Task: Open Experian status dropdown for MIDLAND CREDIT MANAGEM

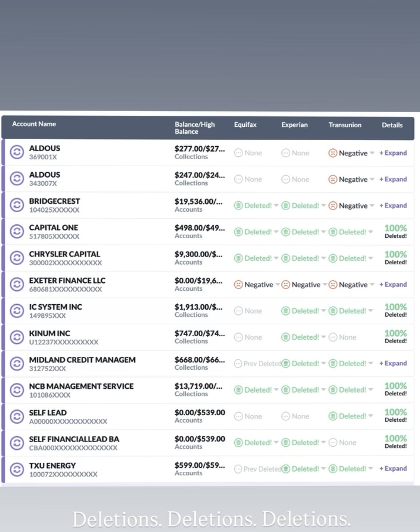Action: [323, 364]
